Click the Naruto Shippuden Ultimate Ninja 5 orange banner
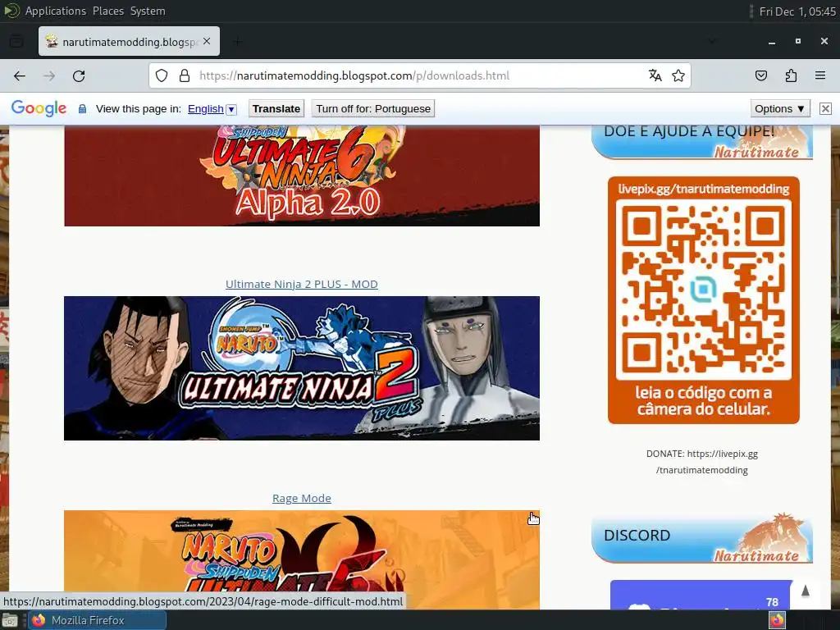 tap(302, 559)
